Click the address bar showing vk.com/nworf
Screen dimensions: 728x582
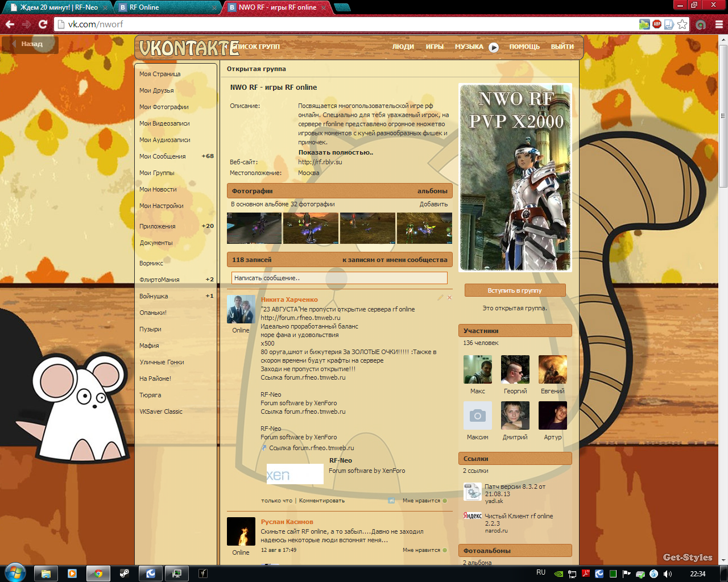pyautogui.click(x=347, y=24)
